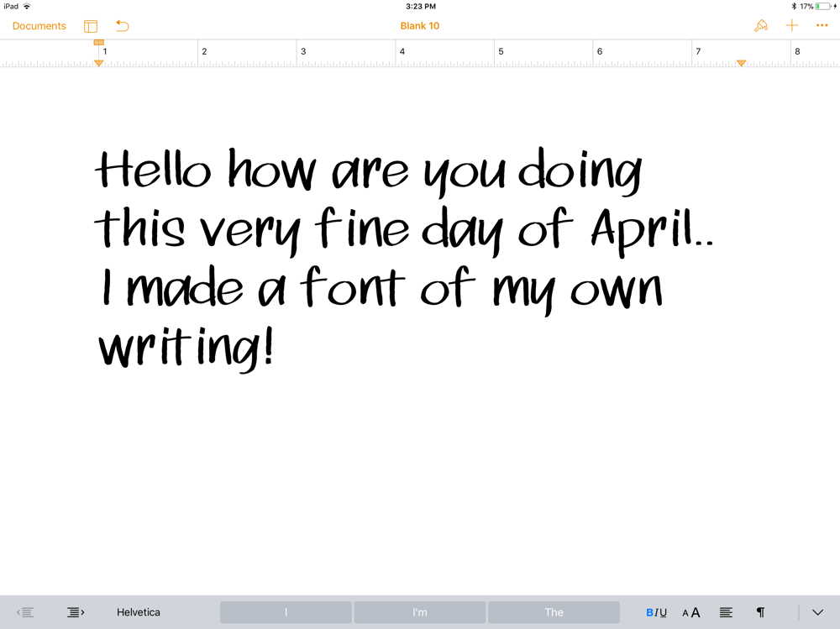Tap the indent list formatting icon
This screenshot has width=840, height=629.
pyautogui.click(x=75, y=612)
